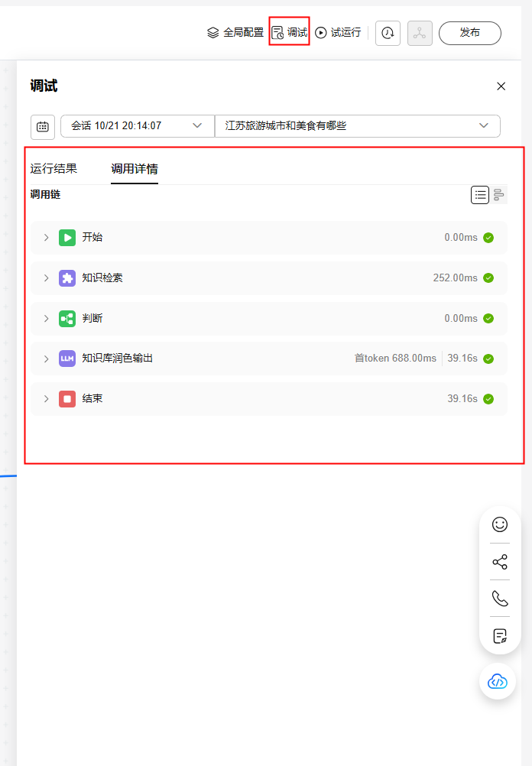Click the 知识库润色输出 LLM node icon
This screenshot has height=766, width=532.
(67, 359)
